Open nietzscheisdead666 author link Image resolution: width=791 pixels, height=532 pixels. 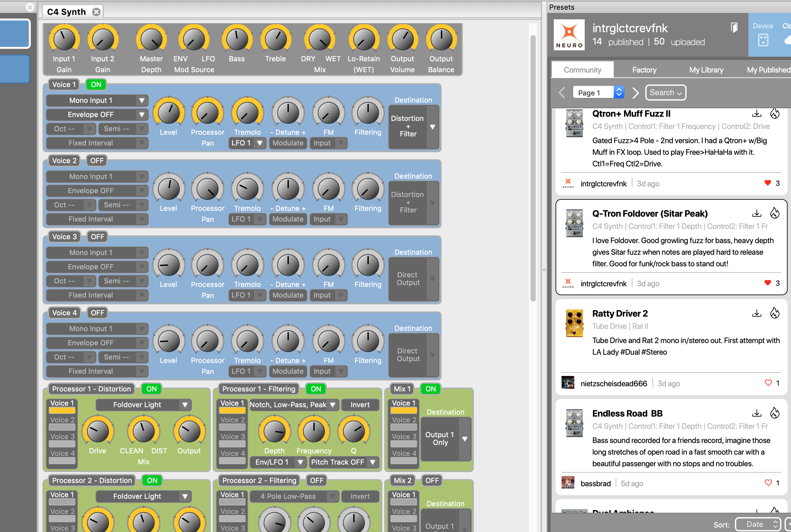point(614,383)
